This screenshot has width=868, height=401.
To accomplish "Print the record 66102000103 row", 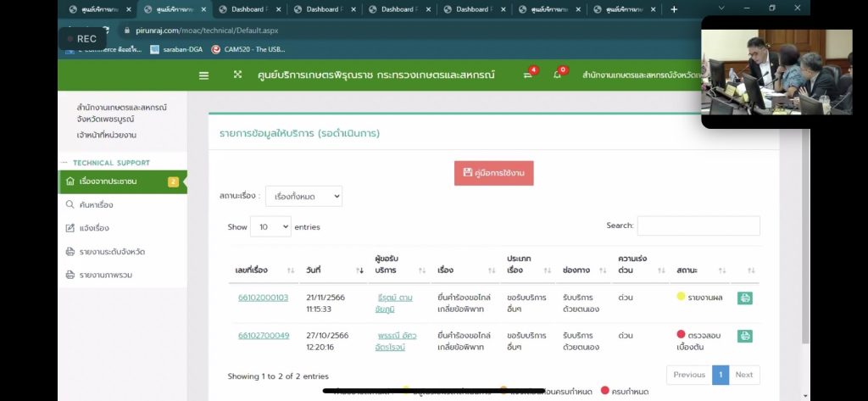I will pos(744,298).
